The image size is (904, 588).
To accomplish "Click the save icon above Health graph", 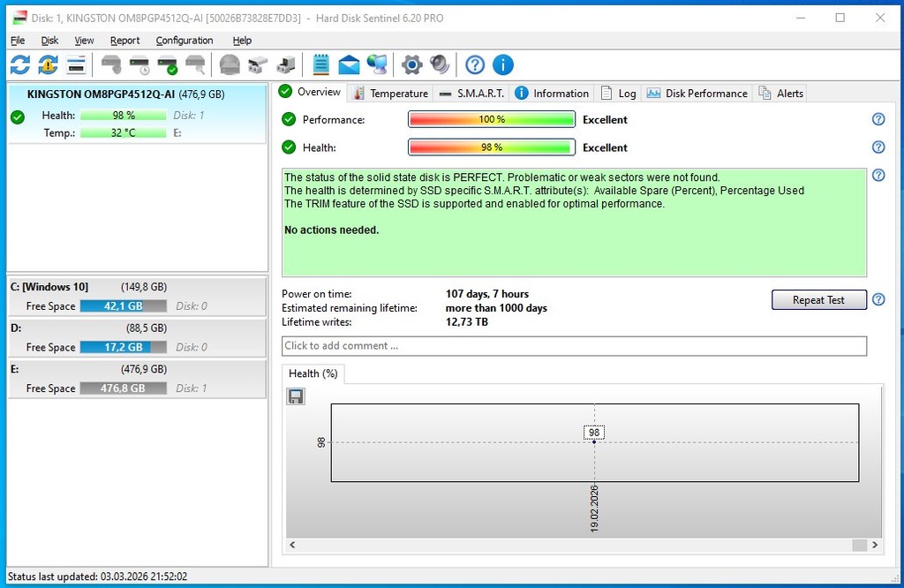I will tap(296, 396).
